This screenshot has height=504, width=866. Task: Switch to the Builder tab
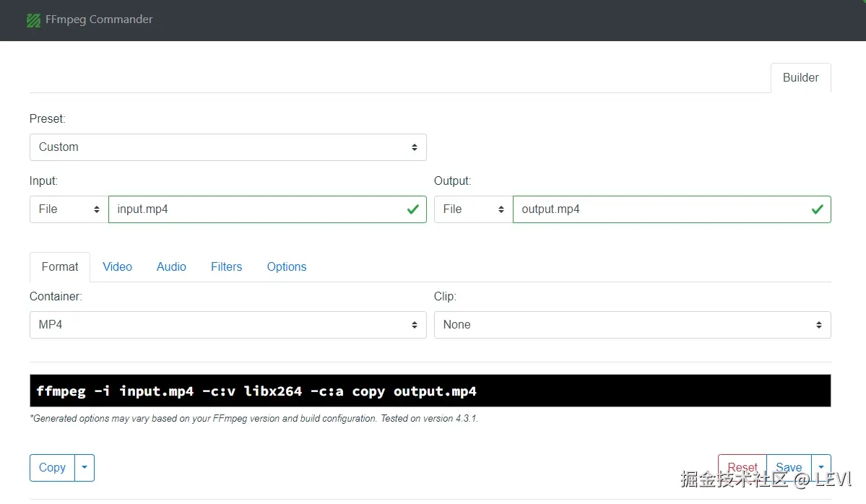[x=800, y=78]
